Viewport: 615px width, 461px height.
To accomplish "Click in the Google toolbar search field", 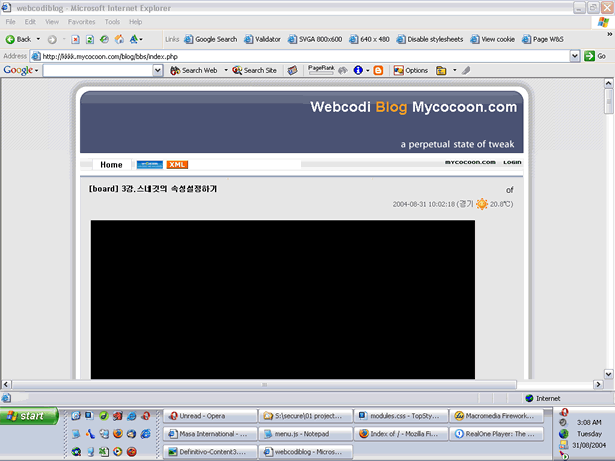I will coord(98,71).
